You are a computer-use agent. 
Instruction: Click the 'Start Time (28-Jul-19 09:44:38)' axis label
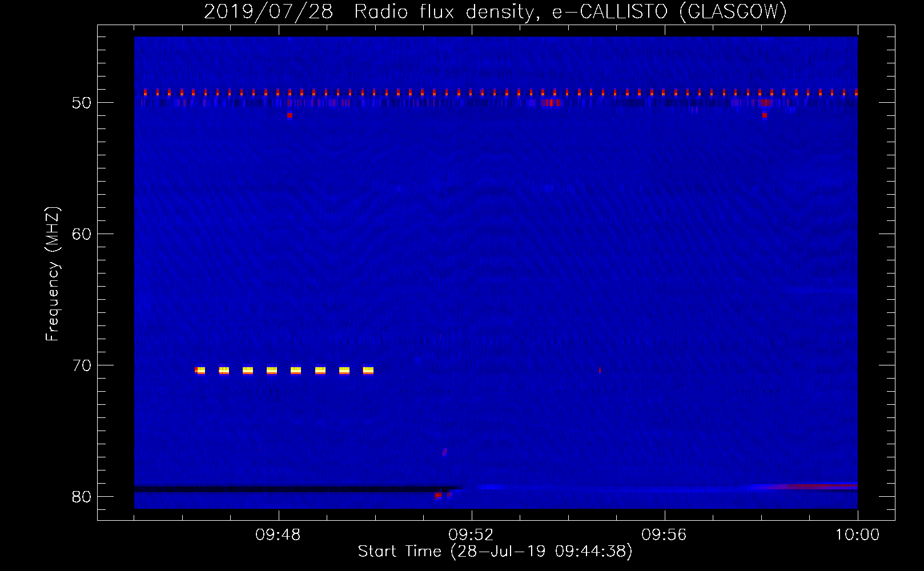tap(495, 552)
